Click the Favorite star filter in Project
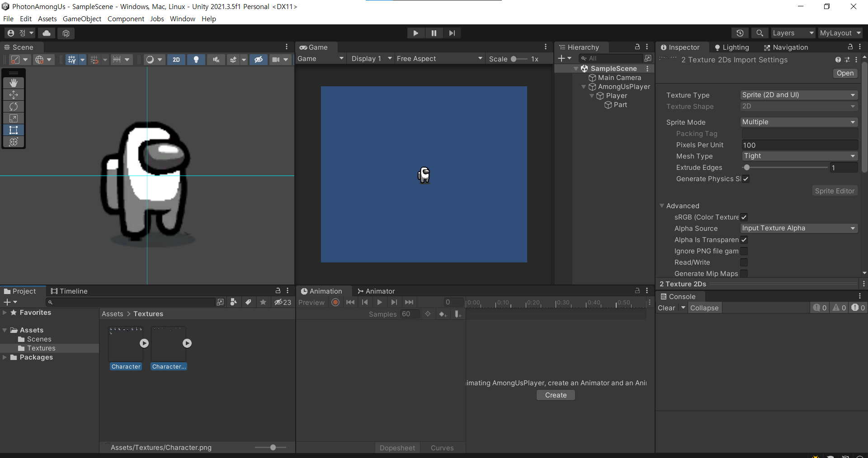Screen dimensions: 868x458 (263, 302)
